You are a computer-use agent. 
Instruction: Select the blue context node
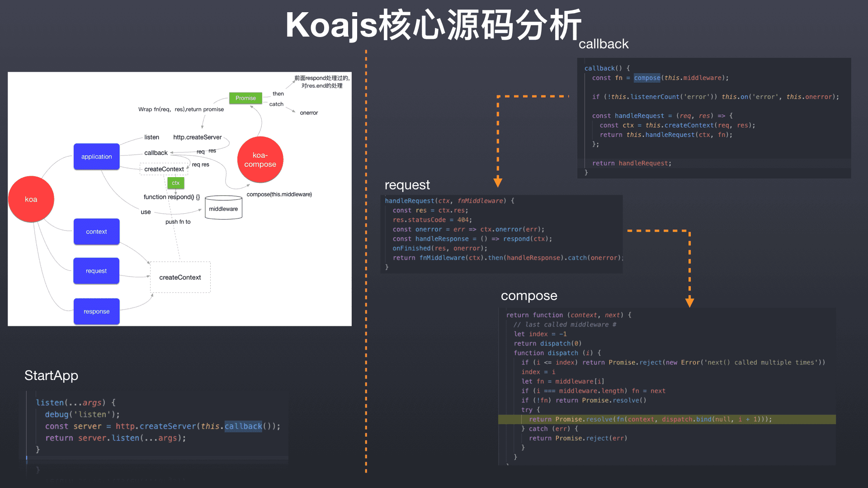[96, 232]
